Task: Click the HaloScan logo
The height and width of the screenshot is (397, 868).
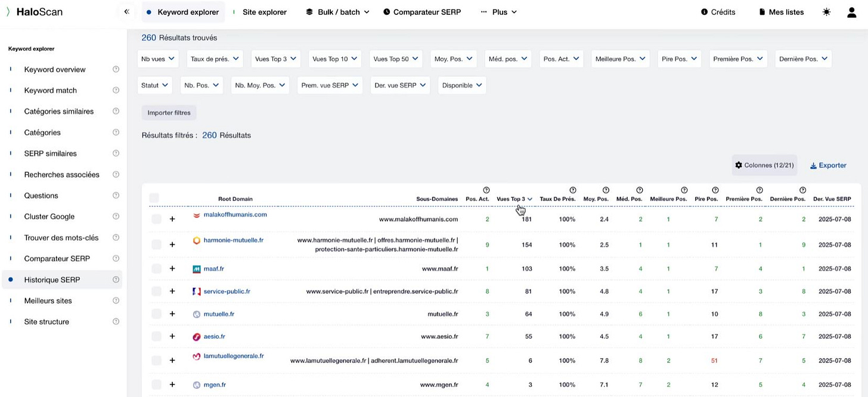Action: coord(35,12)
